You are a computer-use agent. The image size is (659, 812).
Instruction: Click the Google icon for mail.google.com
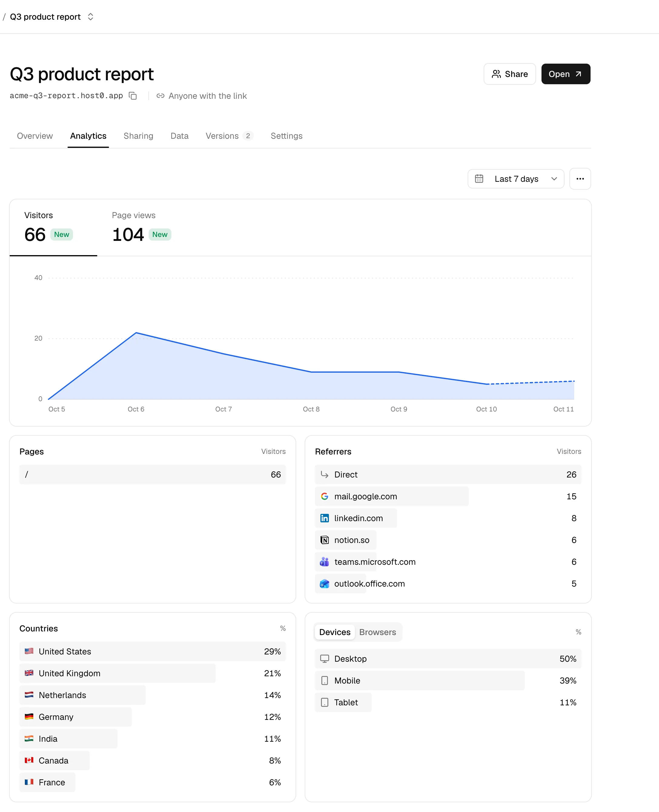[x=324, y=496]
